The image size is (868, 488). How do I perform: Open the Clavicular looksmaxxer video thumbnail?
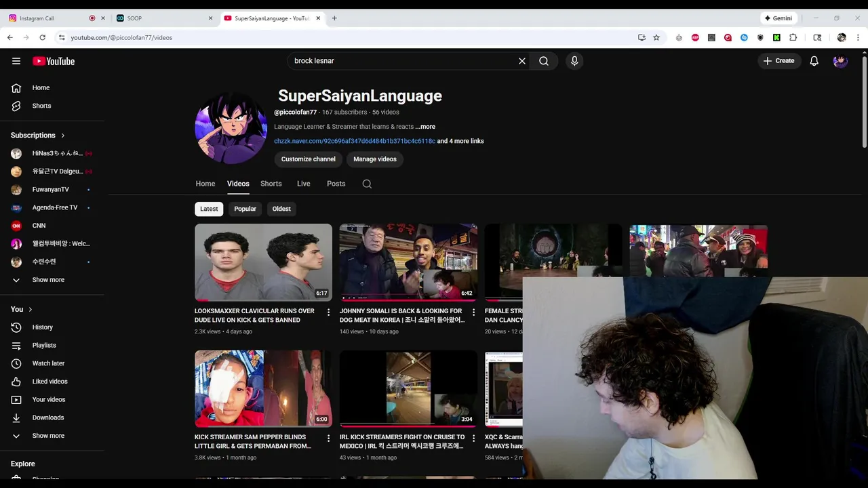pos(263,262)
